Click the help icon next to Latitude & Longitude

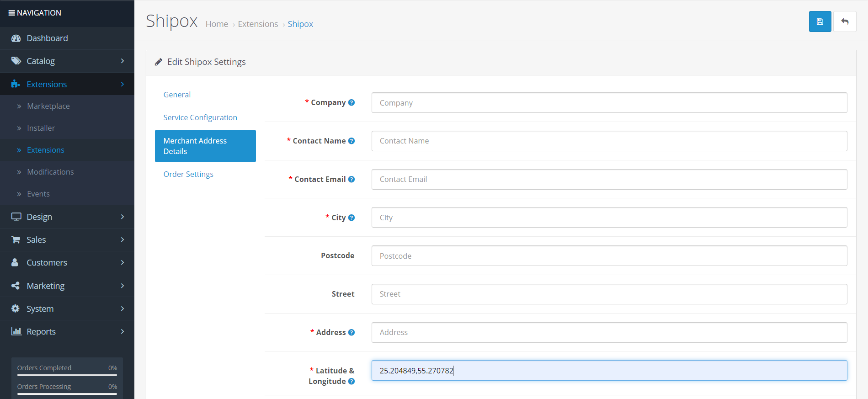(351, 381)
